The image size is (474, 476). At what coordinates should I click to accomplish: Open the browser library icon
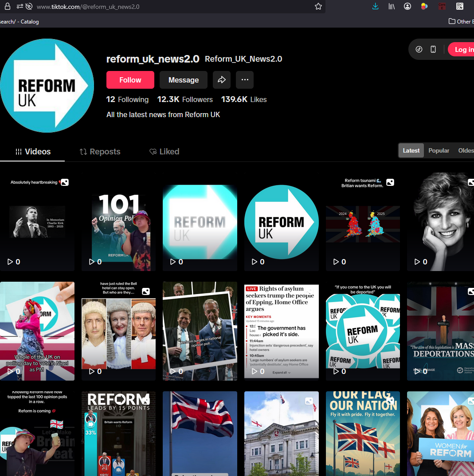point(392,6)
